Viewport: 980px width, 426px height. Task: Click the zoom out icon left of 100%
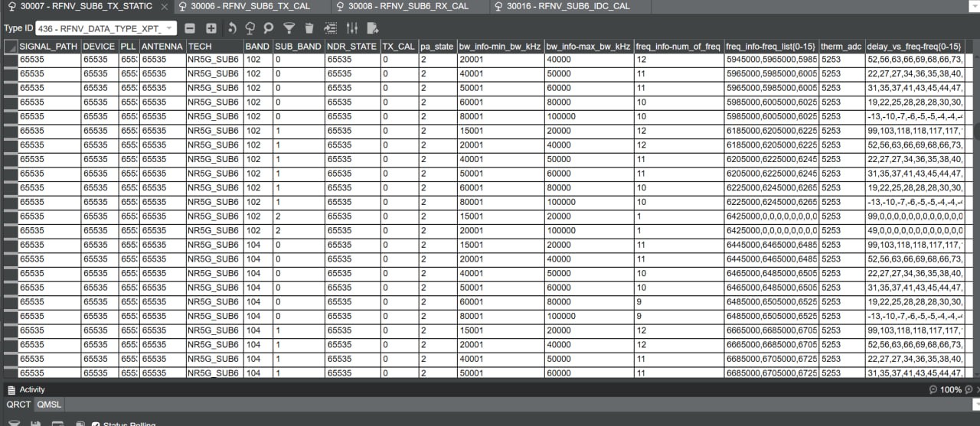933,389
